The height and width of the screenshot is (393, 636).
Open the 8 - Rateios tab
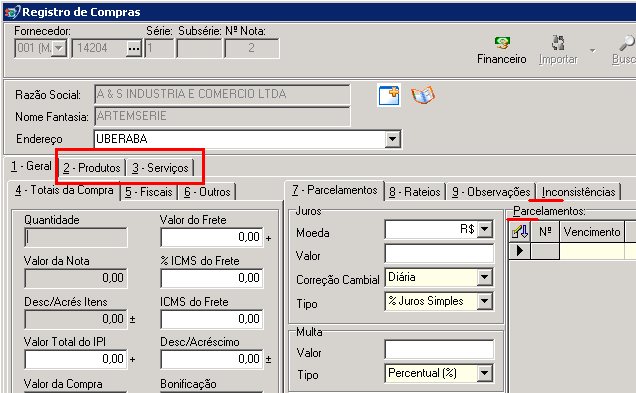[x=415, y=192]
